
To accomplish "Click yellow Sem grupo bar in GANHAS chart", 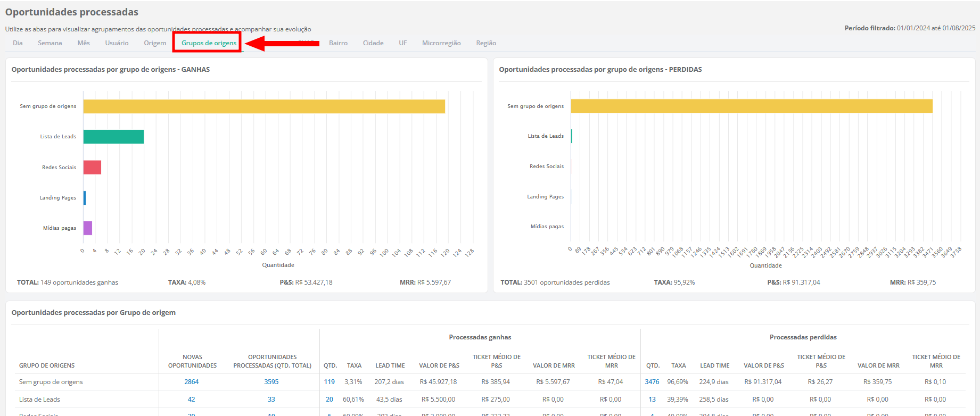I will (263, 106).
